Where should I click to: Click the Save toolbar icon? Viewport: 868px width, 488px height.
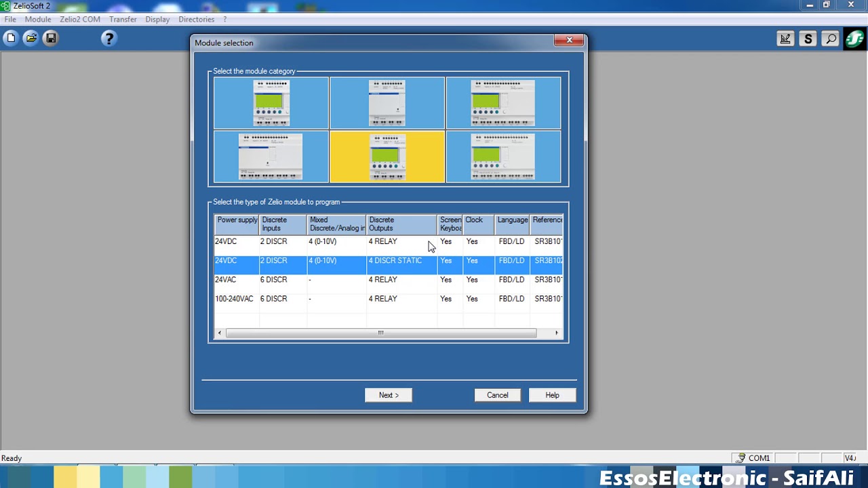pyautogui.click(x=51, y=39)
